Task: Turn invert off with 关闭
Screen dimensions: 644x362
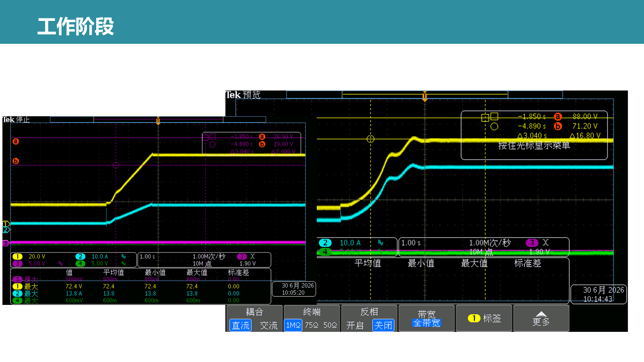Action: [x=383, y=325]
